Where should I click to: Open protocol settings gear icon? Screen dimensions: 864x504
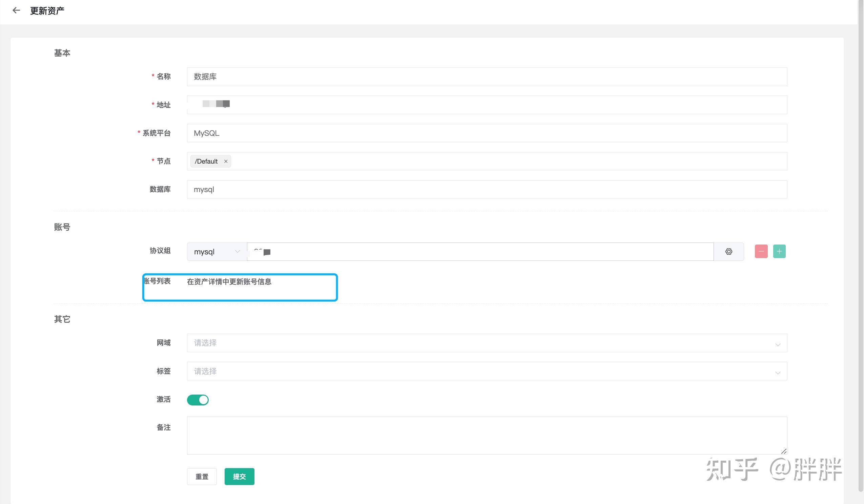728,252
